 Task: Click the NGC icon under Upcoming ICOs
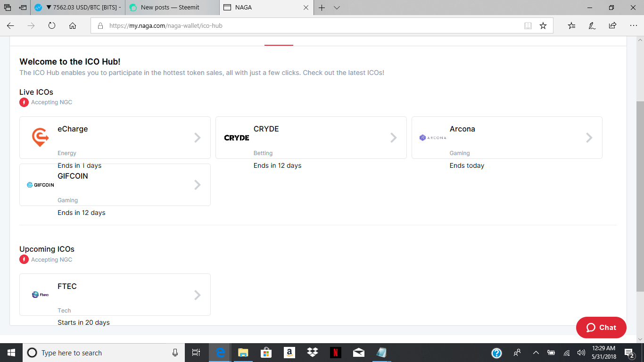point(24,259)
